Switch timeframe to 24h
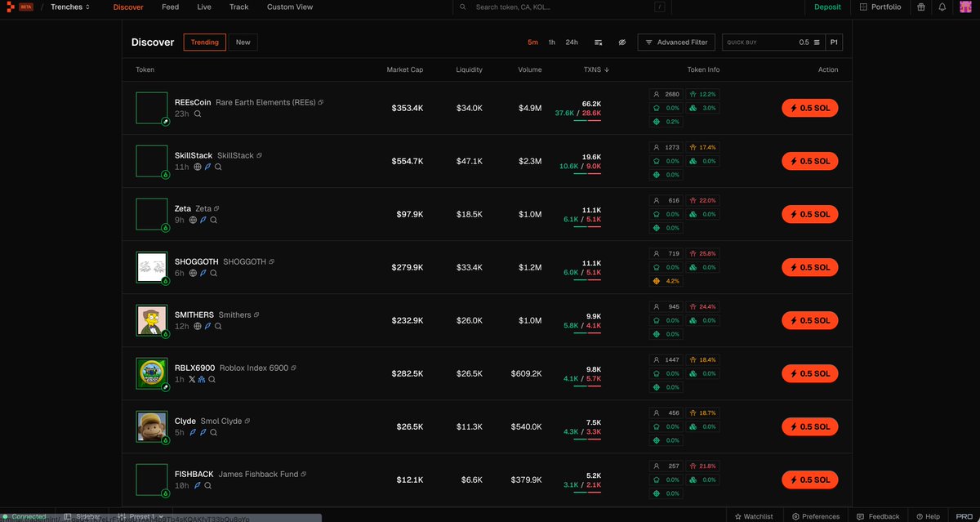 click(572, 42)
